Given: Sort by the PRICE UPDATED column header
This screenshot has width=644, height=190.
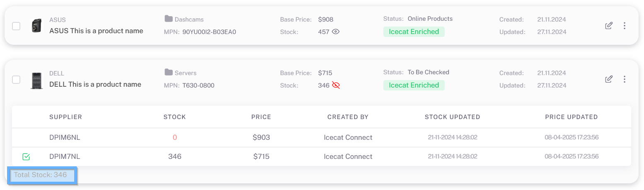Looking at the screenshot, I should [x=571, y=117].
